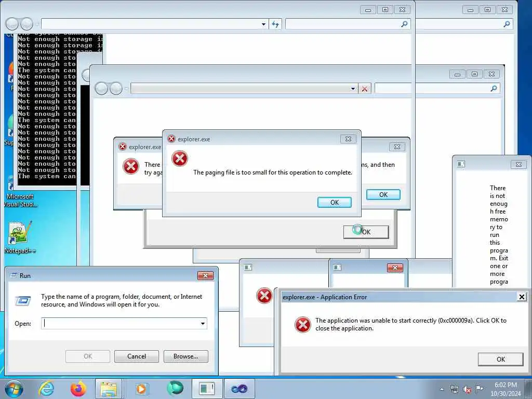The image size is (532, 399).
Task: Click the narrow memory dialog's title icon
Action: 461,164
